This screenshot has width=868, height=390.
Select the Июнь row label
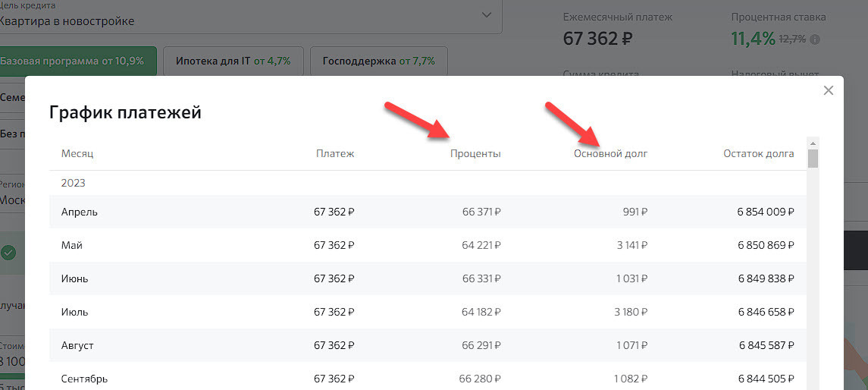(75, 278)
